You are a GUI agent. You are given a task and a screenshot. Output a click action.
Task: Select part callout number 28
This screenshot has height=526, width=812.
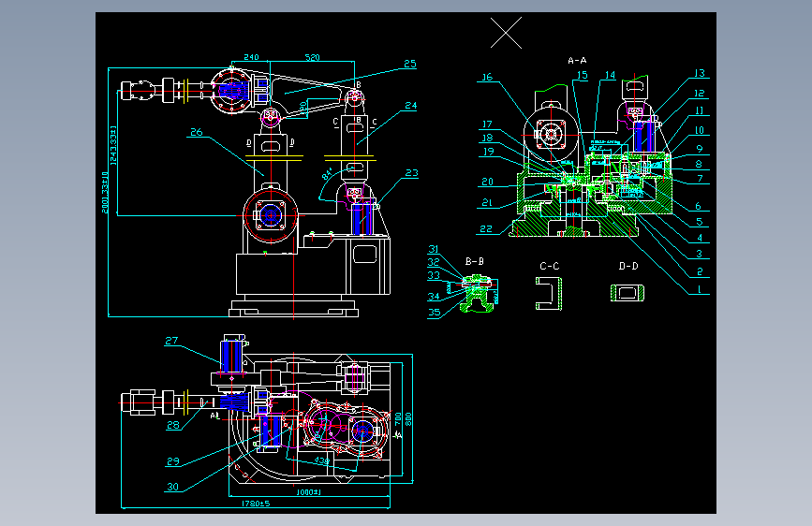173,425
